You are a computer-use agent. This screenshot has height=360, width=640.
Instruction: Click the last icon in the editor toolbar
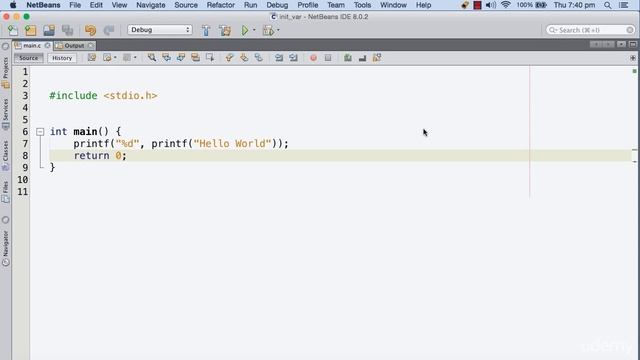click(x=377, y=58)
